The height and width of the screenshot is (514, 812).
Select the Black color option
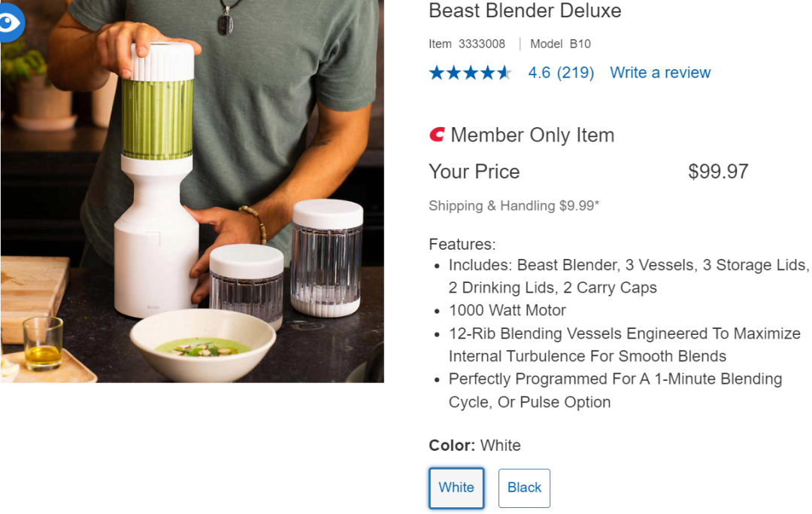524,488
